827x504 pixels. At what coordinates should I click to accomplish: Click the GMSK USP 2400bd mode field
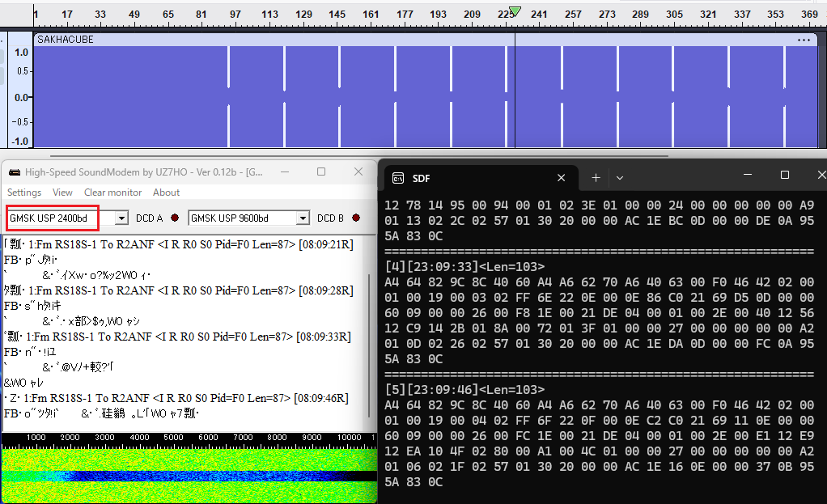[61, 218]
